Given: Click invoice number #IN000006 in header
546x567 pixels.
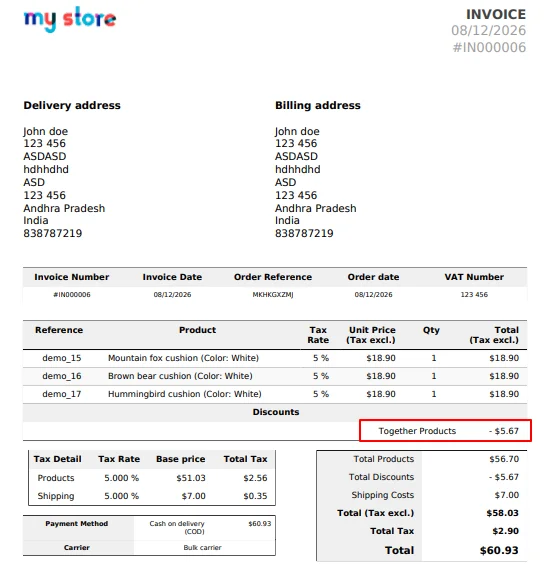Looking at the screenshot, I should (x=489, y=47).
